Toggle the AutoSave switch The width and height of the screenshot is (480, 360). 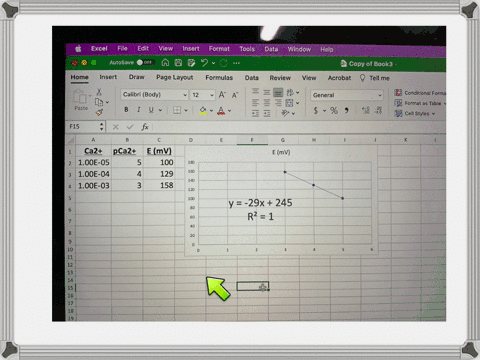point(145,62)
